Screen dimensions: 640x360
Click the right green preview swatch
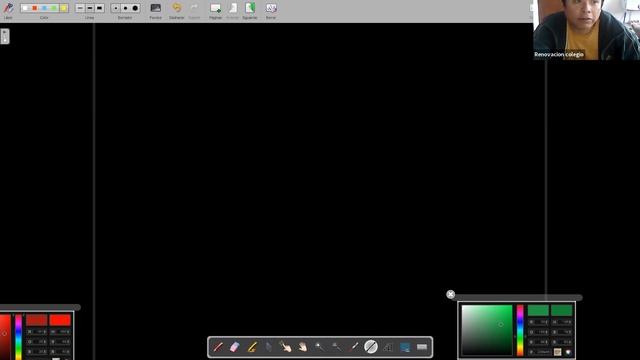point(562,311)
